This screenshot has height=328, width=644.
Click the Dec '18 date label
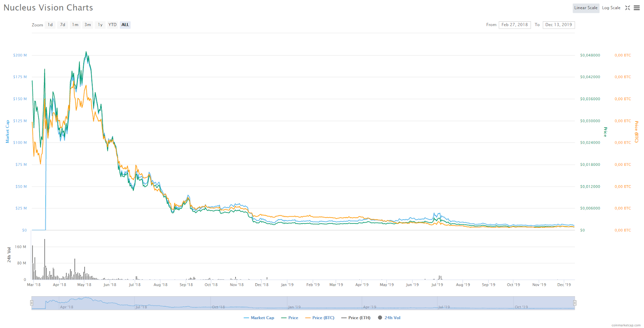tap(262, 285)
